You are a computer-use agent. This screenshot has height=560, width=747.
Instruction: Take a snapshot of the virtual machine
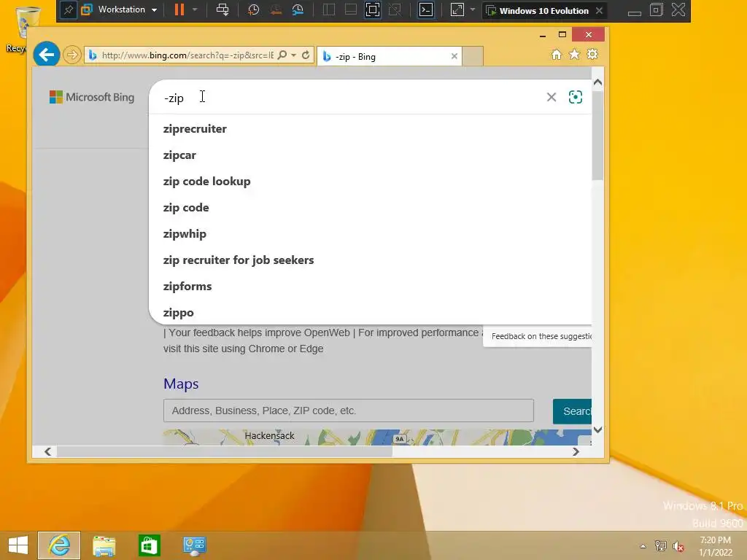(253, 10)
